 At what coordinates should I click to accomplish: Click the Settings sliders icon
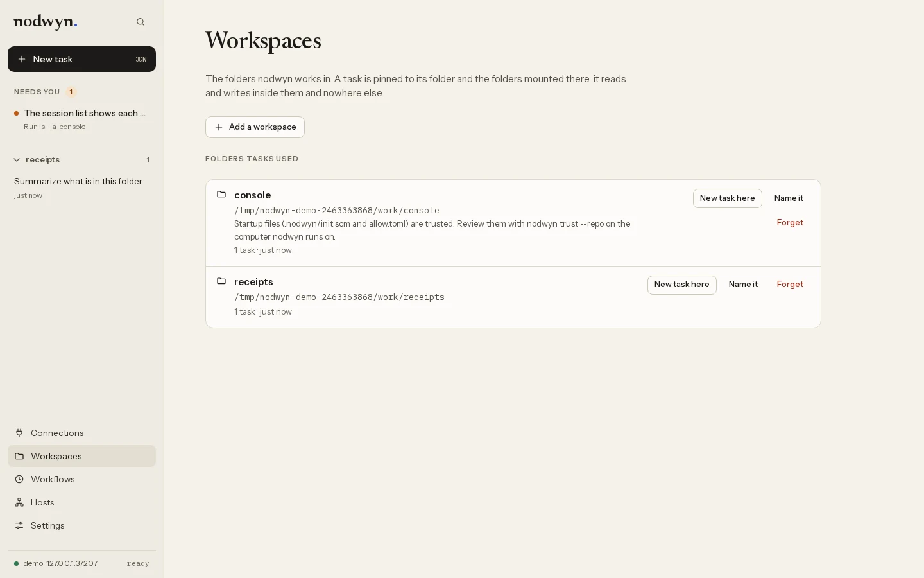[19, 525]
